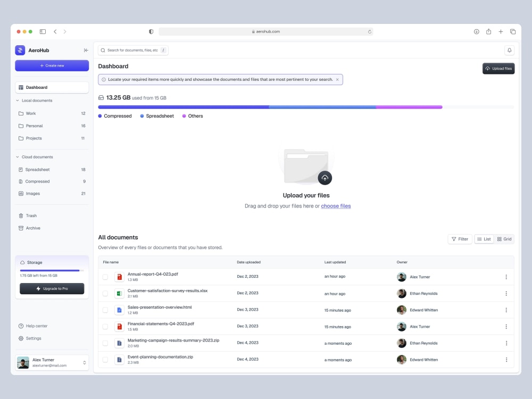
Task: Collapse the Cloud documents section
Action: (17, 157)
